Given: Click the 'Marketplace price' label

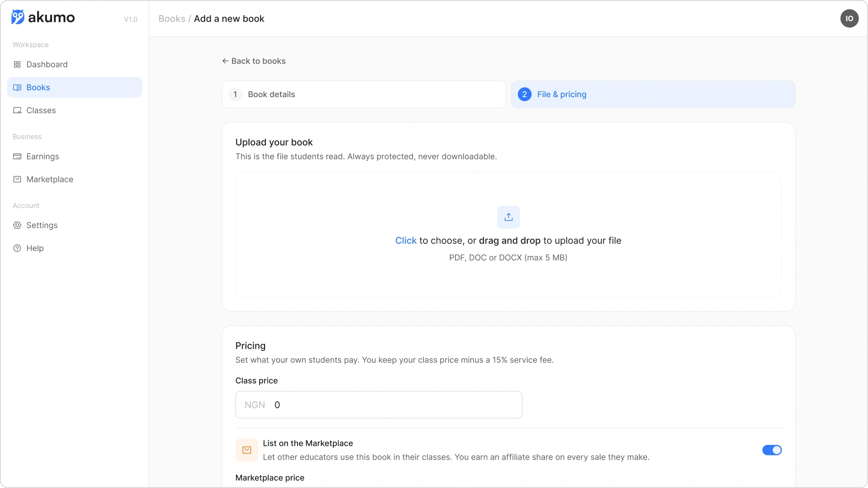Looking at the screenshot, I should coord(270,478).
